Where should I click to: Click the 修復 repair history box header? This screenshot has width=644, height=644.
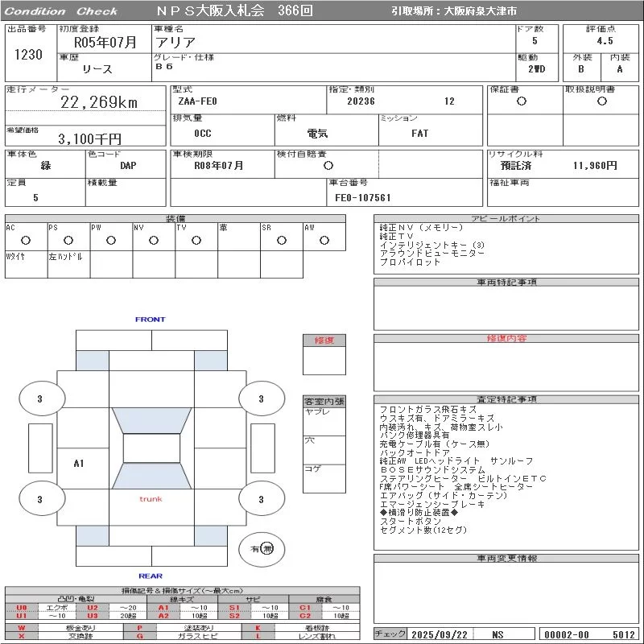click(324, 341)
